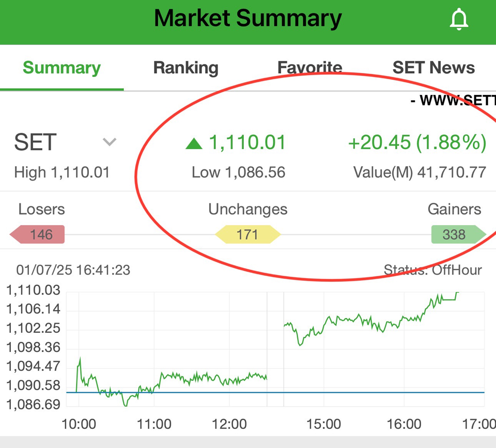This screenshot has height=448, width=496.
Task: Go to the Favorite tab
Action: (x=309, y=68)
